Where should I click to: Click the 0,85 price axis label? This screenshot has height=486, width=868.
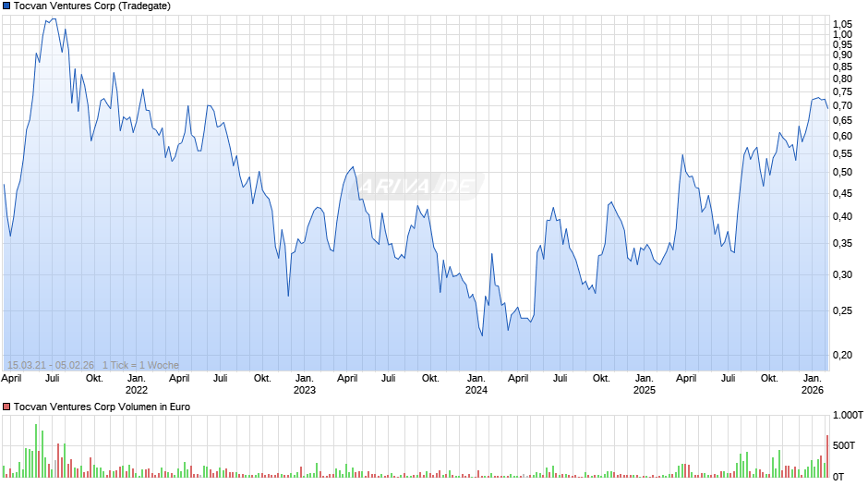point(842,67)
